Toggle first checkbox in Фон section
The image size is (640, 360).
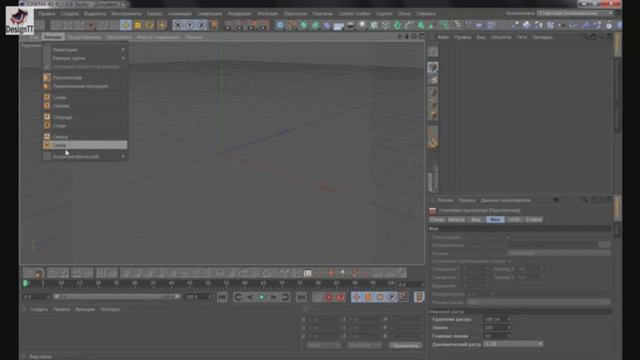tap(509, 237)
